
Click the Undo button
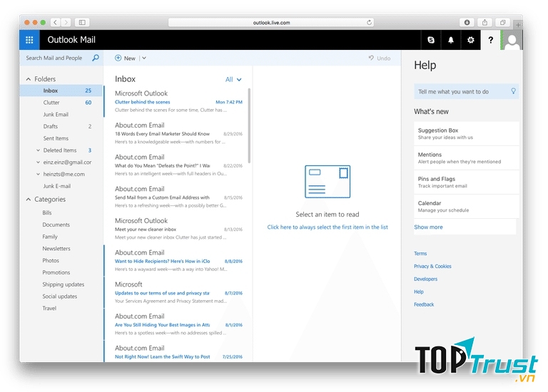click(x=380, y=58)
